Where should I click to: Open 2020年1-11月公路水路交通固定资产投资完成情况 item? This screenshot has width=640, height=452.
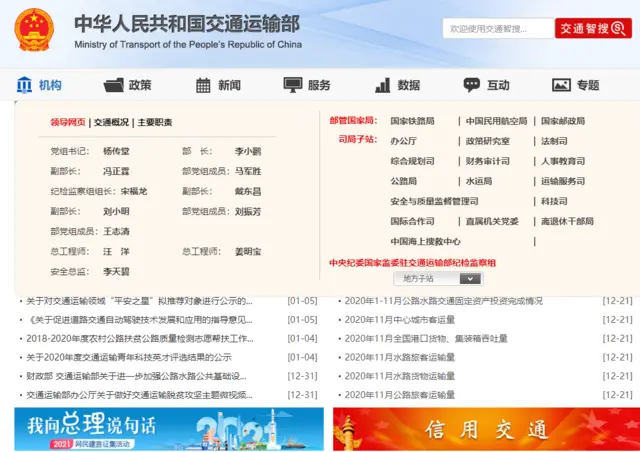pos(444,301)
